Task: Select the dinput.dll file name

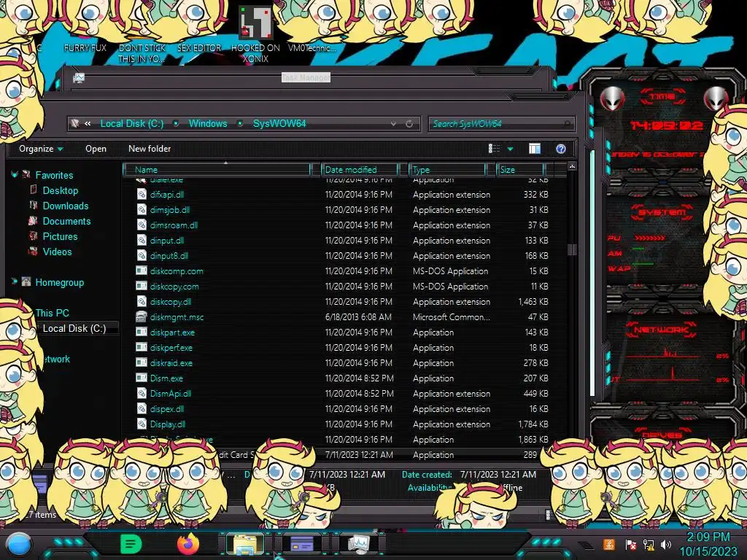Action: coord(167,241)
